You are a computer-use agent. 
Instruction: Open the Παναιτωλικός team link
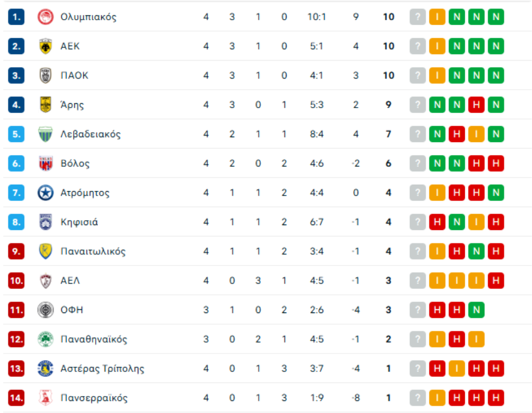tap(93, 252)
